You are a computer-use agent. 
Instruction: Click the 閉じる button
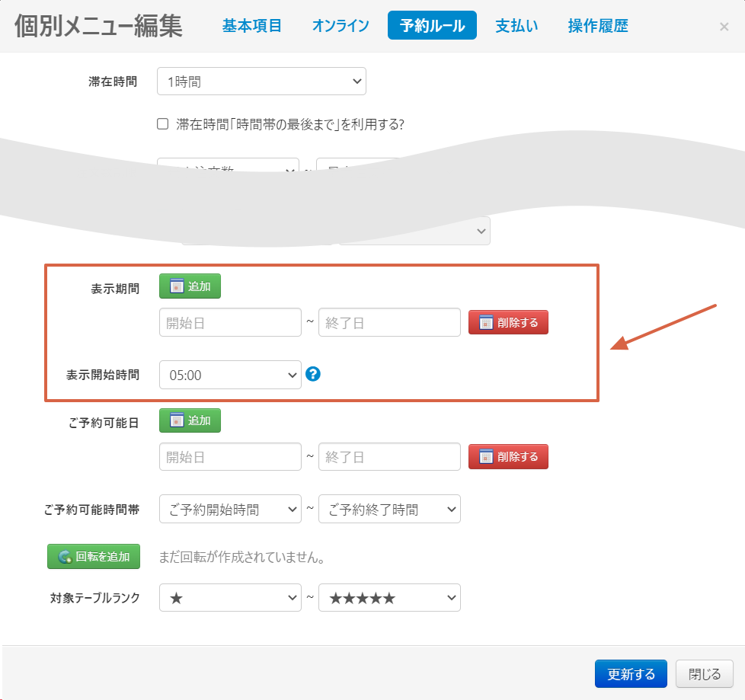pos(704,674)
